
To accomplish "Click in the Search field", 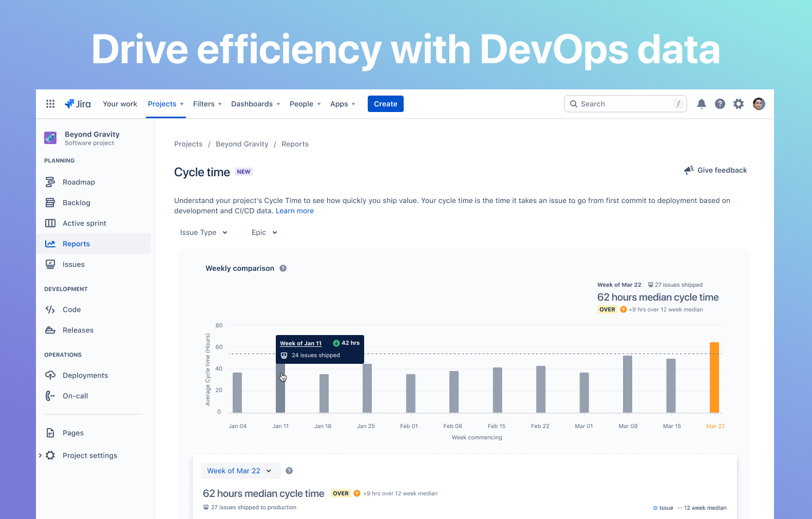I will pyautogui.click(x=626, y=104).
